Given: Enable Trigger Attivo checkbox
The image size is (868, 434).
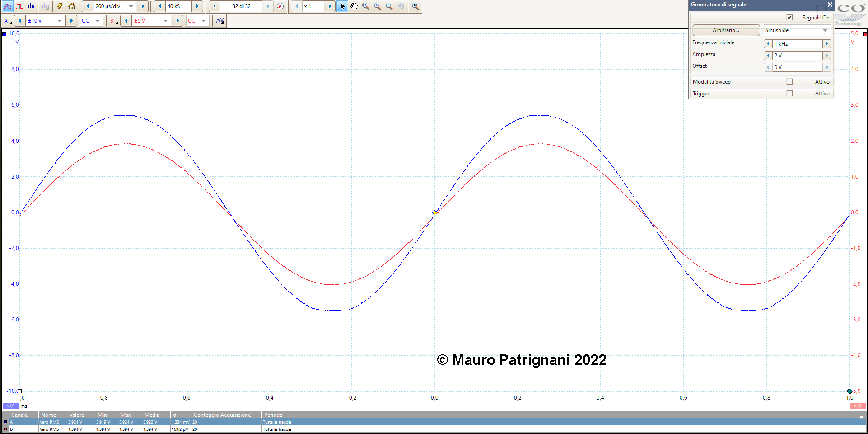Looking at the screenshot, I should click(789, 94).
